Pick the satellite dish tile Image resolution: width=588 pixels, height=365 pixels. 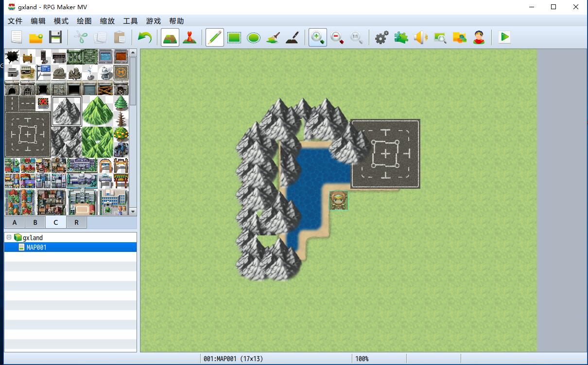105,72
